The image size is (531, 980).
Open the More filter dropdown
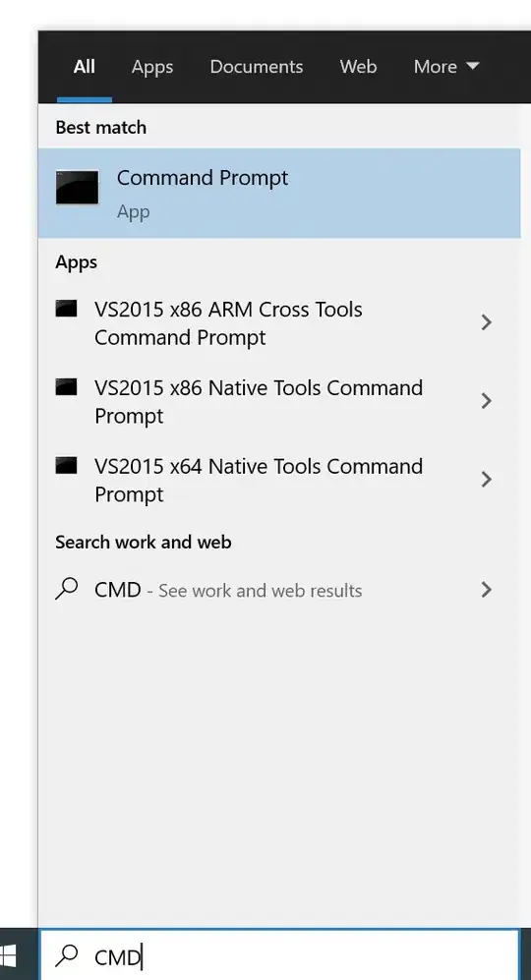point(445,67)
